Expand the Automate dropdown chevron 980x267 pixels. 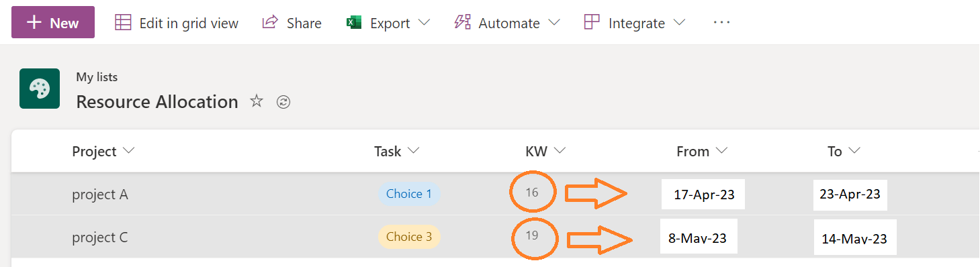coord(554,23)
